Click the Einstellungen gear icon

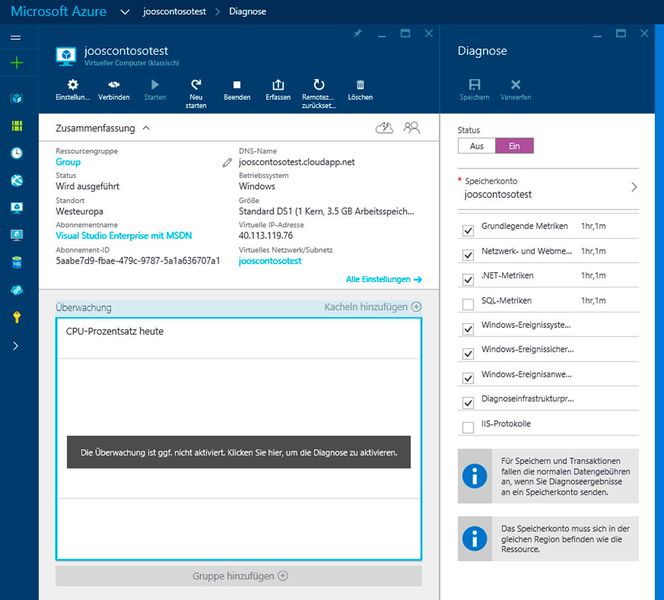pyautogui.click(x=72, y=85)
